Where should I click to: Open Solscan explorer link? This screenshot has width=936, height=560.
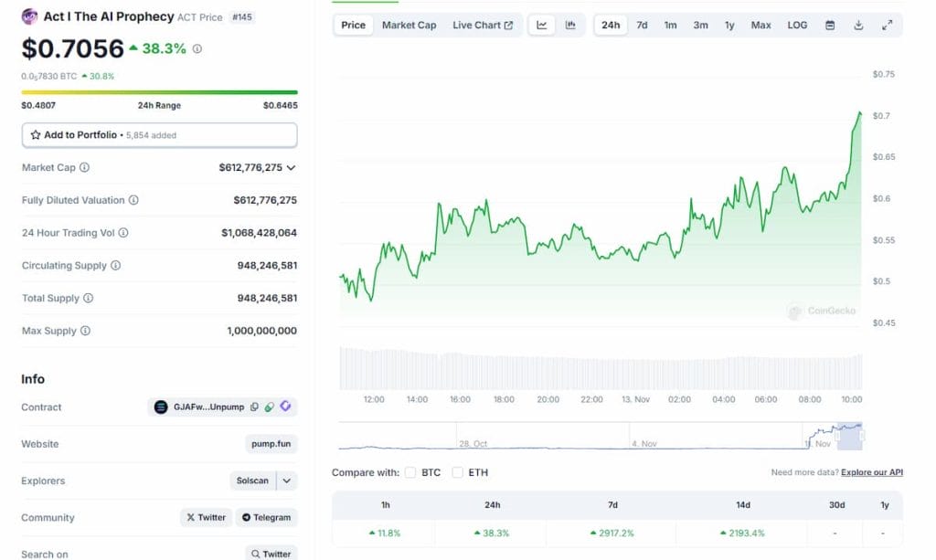coord(252,481)
